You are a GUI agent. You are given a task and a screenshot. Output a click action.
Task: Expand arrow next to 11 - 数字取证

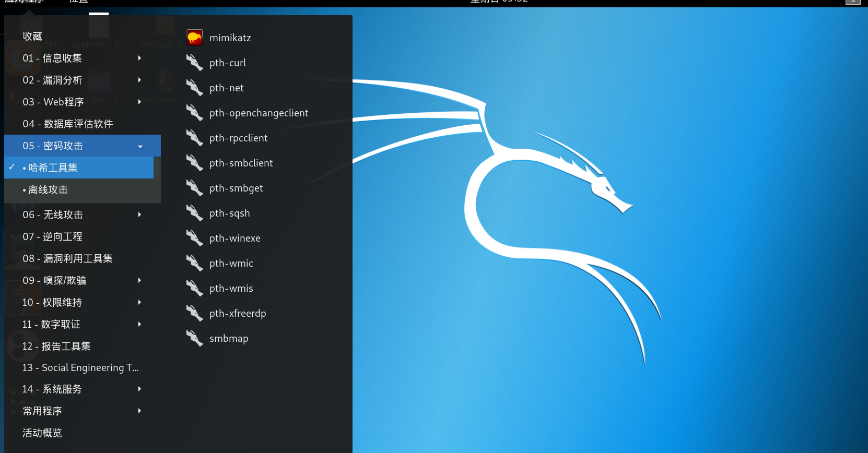[x=139, y=324]
